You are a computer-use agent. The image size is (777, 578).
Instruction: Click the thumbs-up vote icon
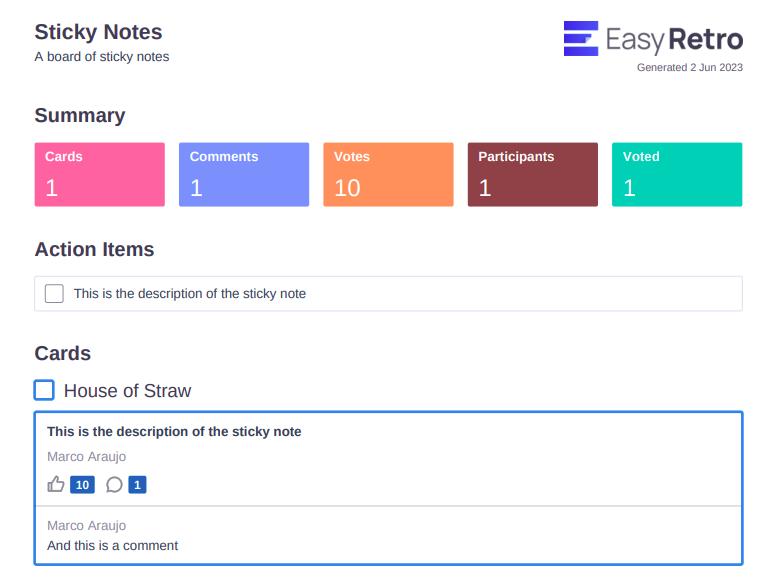(x=56, y=485)
